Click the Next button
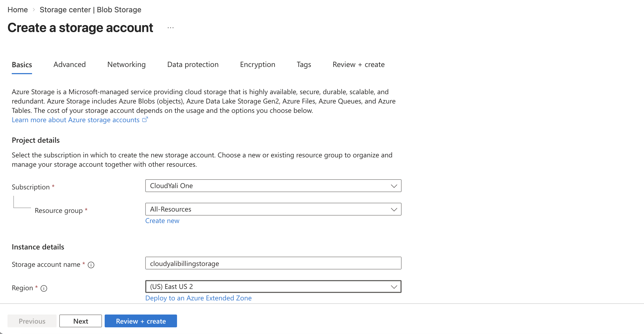644x334 pixels. [x=80, y=321]
